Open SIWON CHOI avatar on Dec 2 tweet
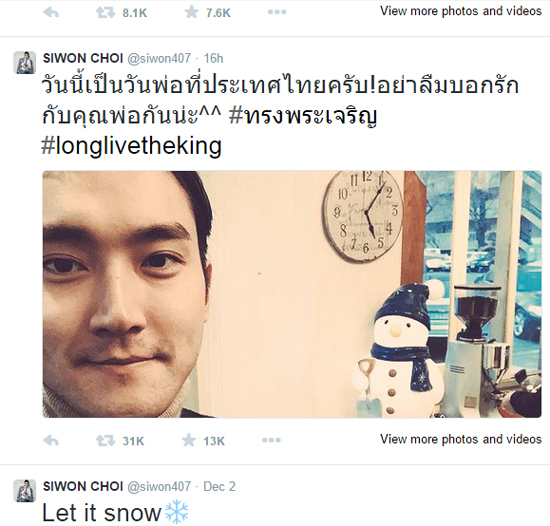Image resolution: width=550 pixels, height=526 pixels. pyautogui.click(x=25, y=491)
